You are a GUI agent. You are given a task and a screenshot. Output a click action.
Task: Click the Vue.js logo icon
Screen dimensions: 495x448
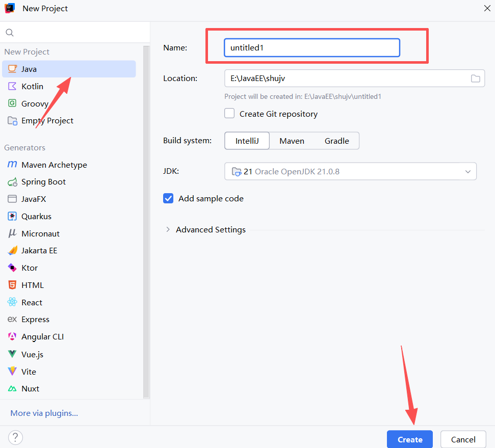pos(12,354)
